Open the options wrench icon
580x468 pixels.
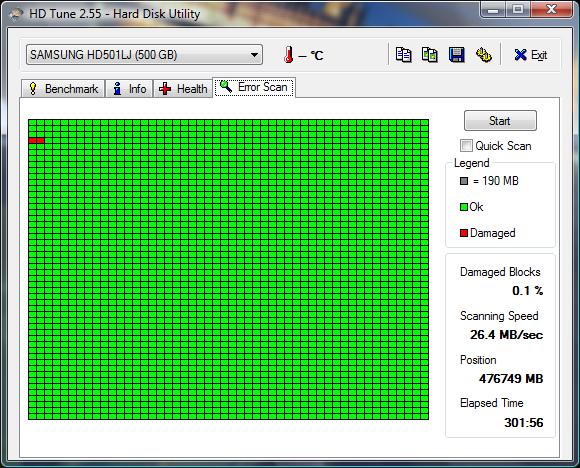tap(483, 55)
